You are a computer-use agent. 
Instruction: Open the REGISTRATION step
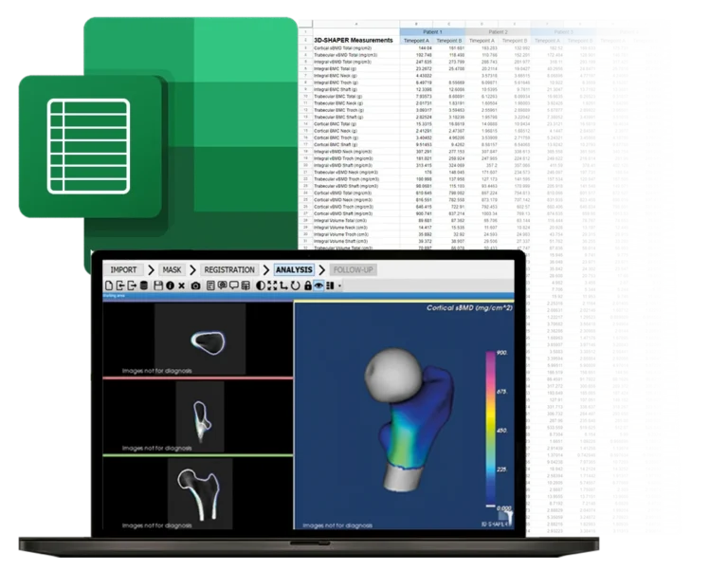point(229,269)
